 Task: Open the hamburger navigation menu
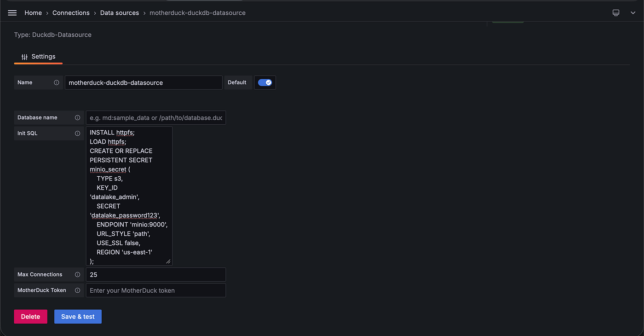[x=12, y=13]
